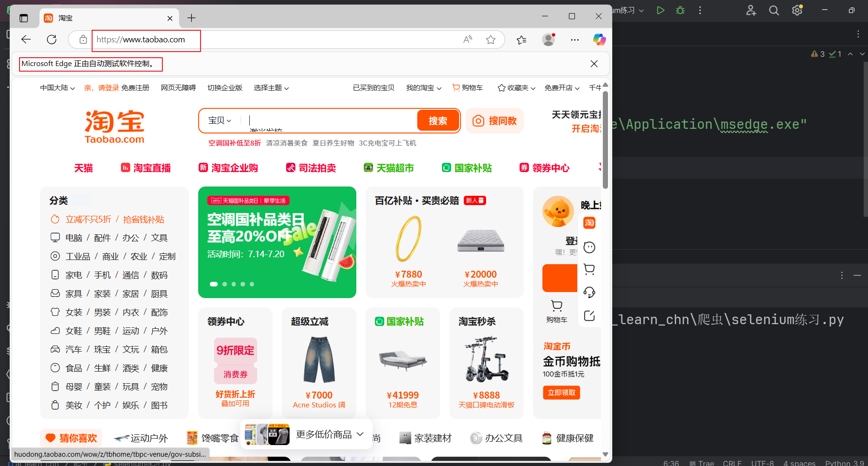Open the Edge favorites list icon

(521, 40)
